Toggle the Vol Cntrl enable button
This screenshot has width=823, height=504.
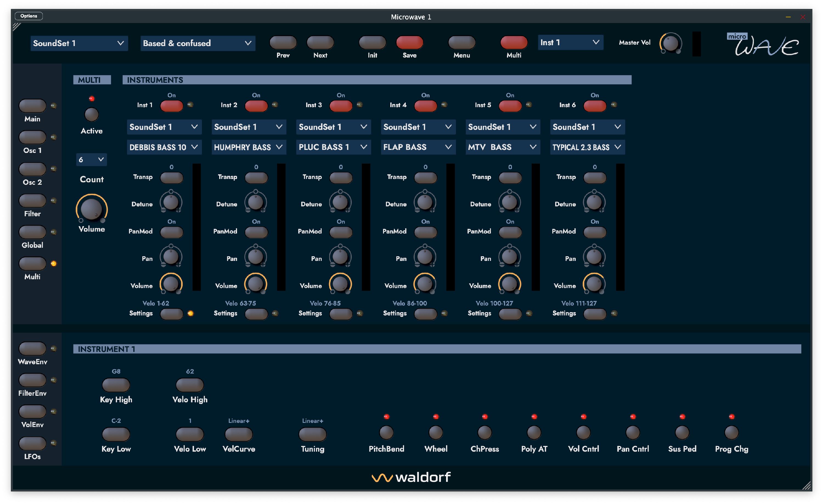584,432
